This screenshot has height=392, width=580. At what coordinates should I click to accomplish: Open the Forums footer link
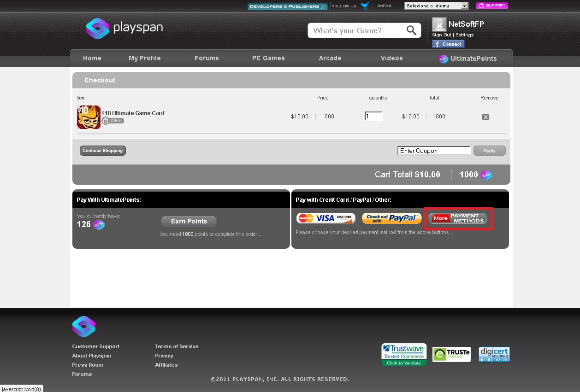(x=82, y=374)
